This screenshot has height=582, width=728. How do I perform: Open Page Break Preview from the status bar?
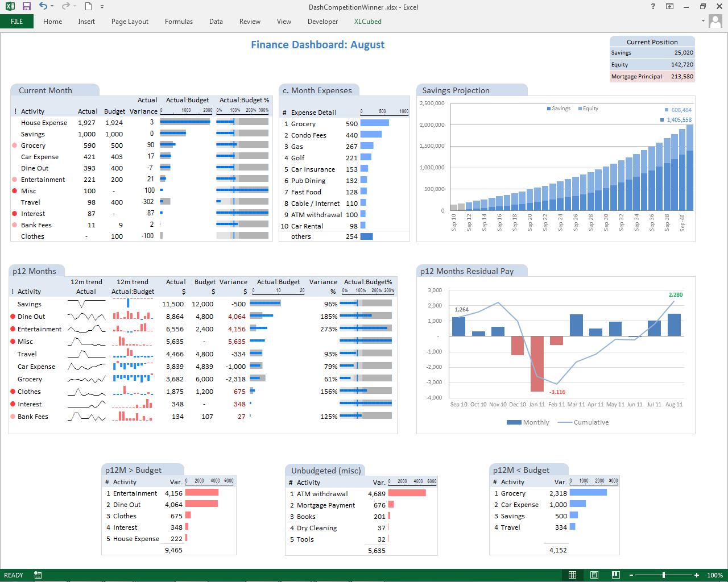[x=615, y=575]
